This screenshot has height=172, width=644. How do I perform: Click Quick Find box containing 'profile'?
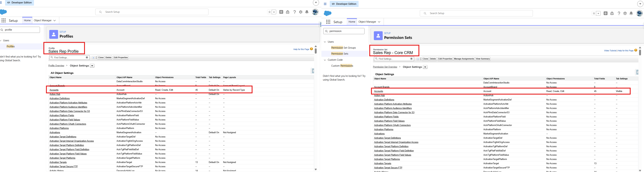click(20, 30)
